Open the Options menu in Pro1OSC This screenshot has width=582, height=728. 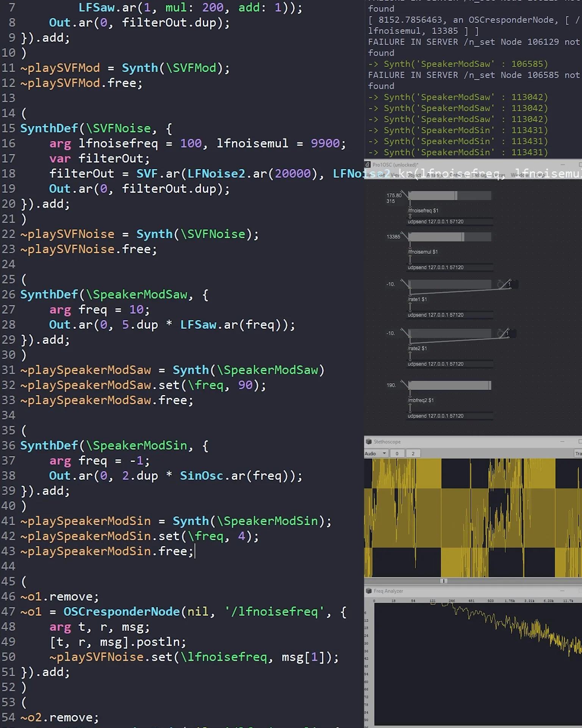[x=458, y=175]
